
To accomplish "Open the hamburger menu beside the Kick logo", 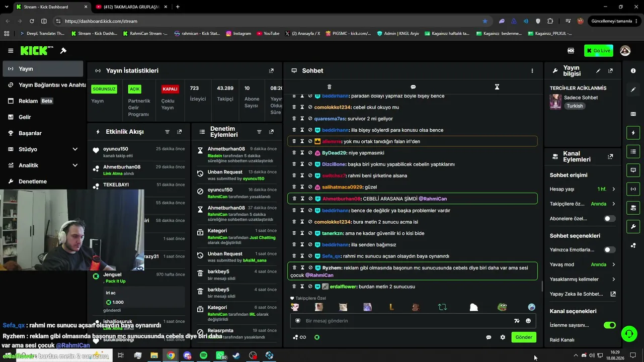I will click(x=11, y=50).
